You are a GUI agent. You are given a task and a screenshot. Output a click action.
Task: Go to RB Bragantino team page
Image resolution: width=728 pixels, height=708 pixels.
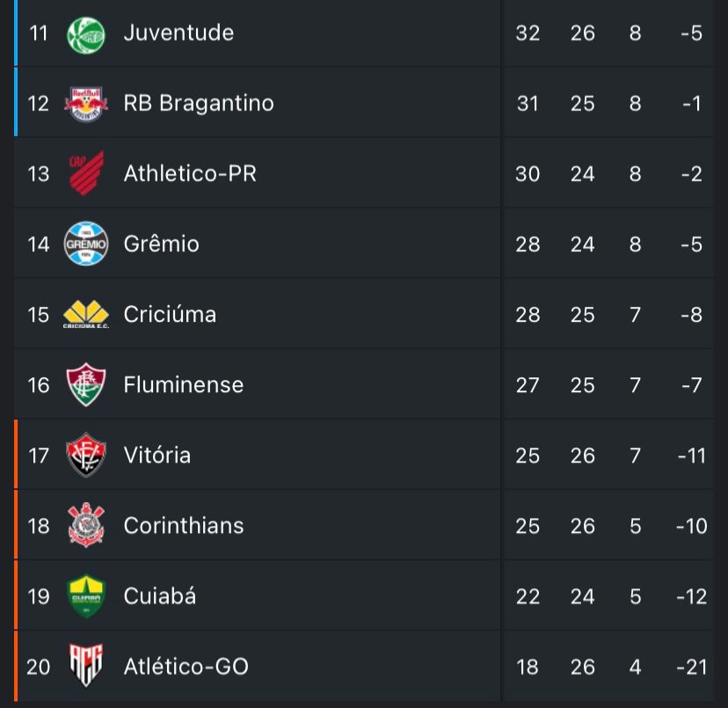[199, 103]
